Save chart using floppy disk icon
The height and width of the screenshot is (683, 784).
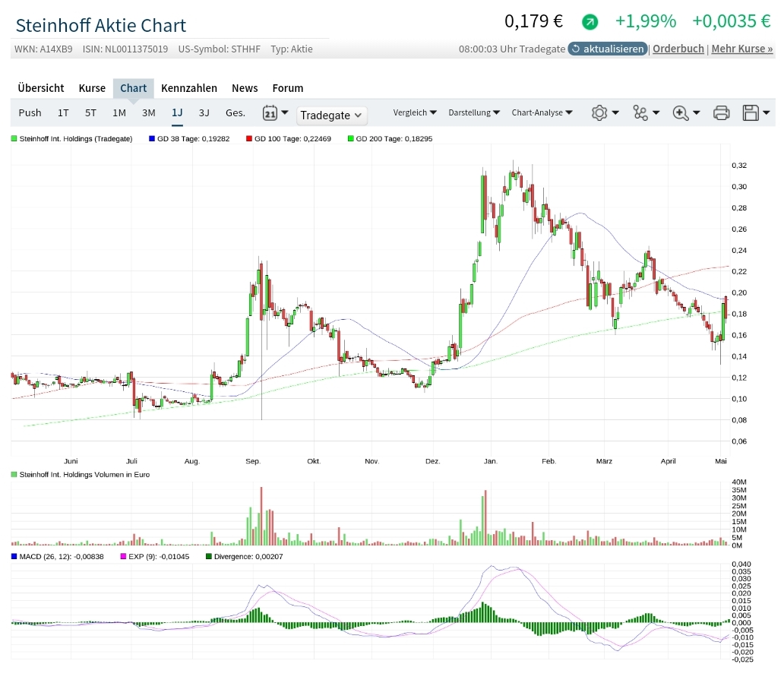click(x=751, y=112)
